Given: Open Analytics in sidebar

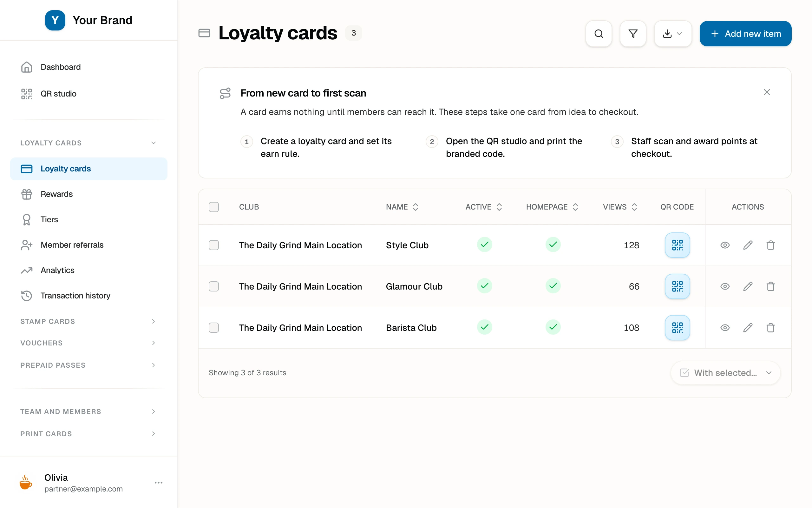Looking at the screenshot, I should [x=88, y=270].
